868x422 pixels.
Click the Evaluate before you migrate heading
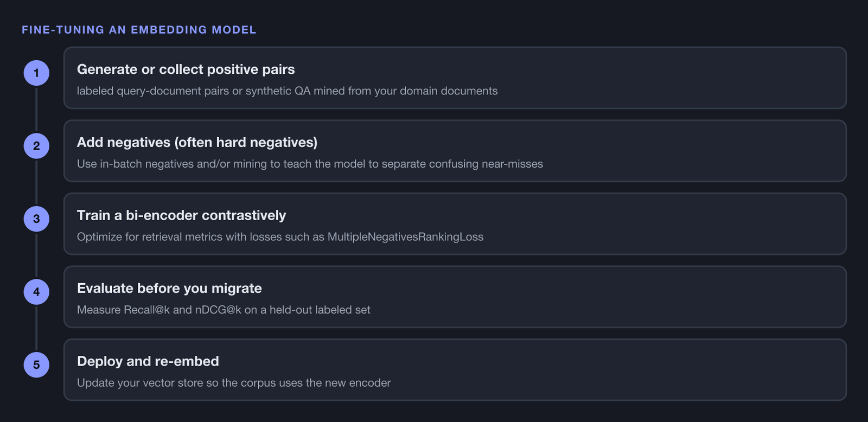[169, 288]
